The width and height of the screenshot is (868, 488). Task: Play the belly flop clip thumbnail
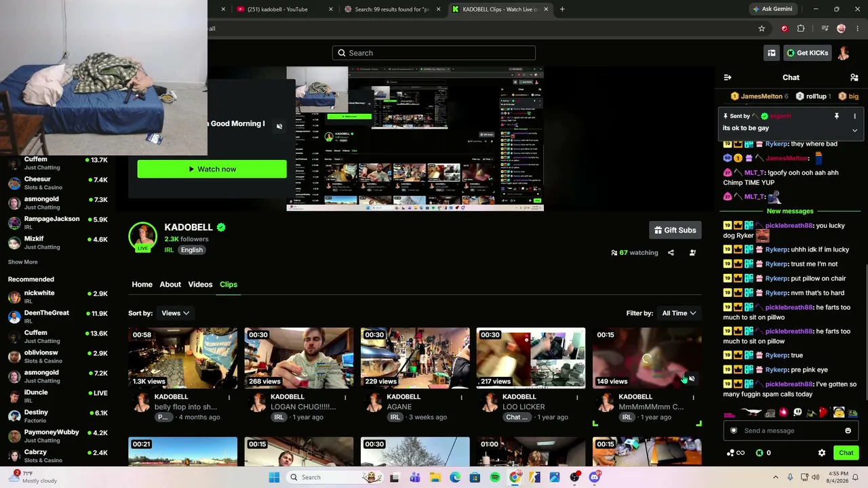pyautogui.click(x=183, y=359)
